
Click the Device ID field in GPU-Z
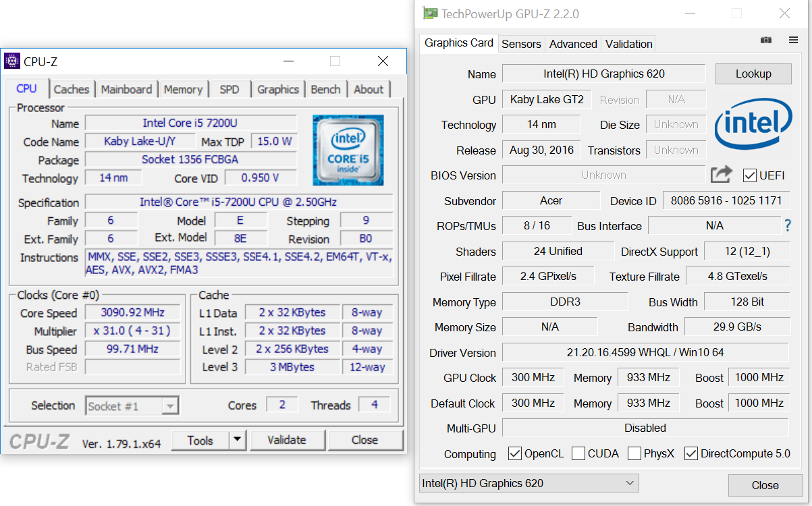pos(726,200)
